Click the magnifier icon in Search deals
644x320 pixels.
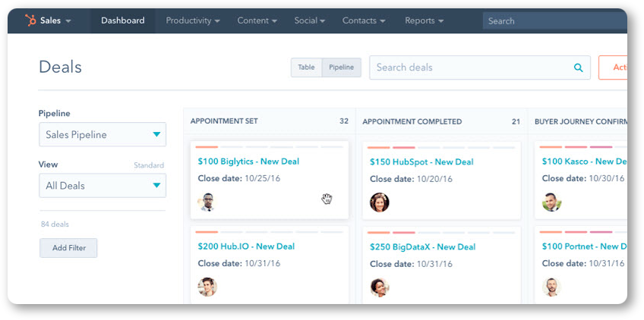pyautogui.click(x=578, y=67)
